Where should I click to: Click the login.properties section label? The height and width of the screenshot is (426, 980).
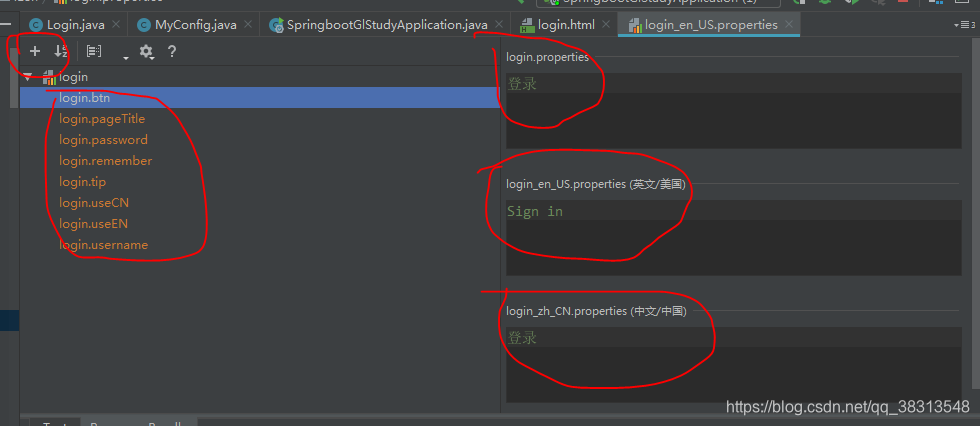(x=548, y=57)
